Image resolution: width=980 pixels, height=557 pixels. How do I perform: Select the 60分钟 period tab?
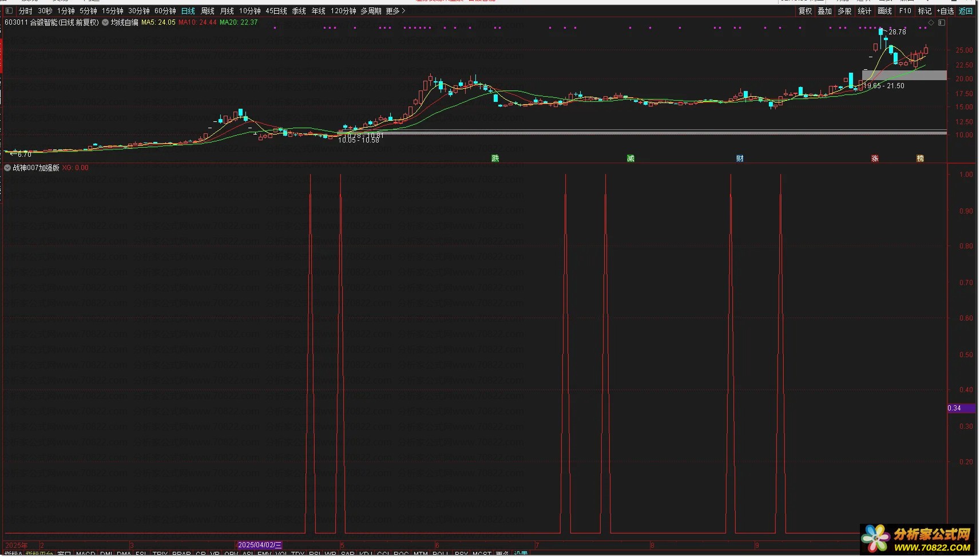click(x=165, y=11)
